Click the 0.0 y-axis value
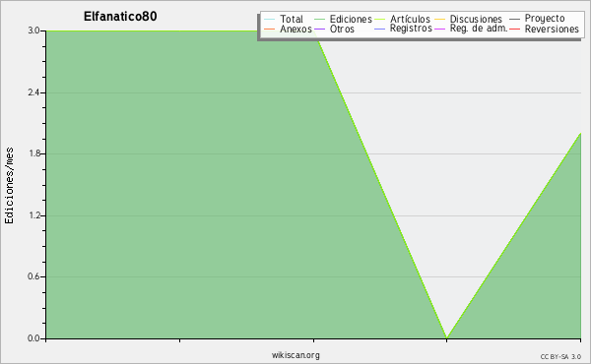591x364 pixels. coord(33,338)
